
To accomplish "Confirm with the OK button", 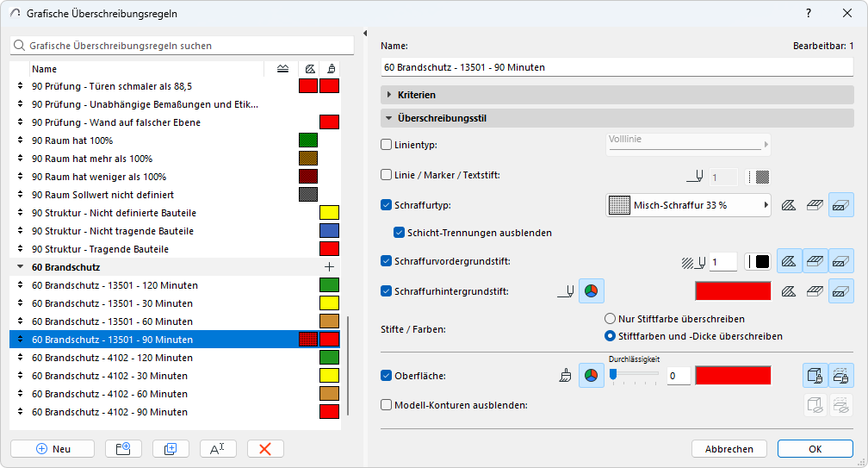I will [815, 449].
